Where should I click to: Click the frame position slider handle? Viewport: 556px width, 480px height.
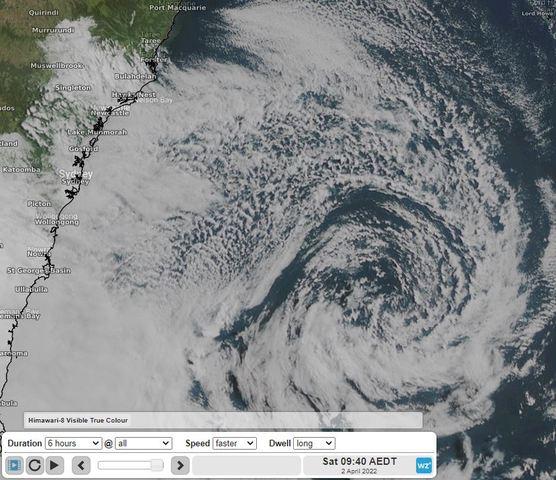pos(157,465)
